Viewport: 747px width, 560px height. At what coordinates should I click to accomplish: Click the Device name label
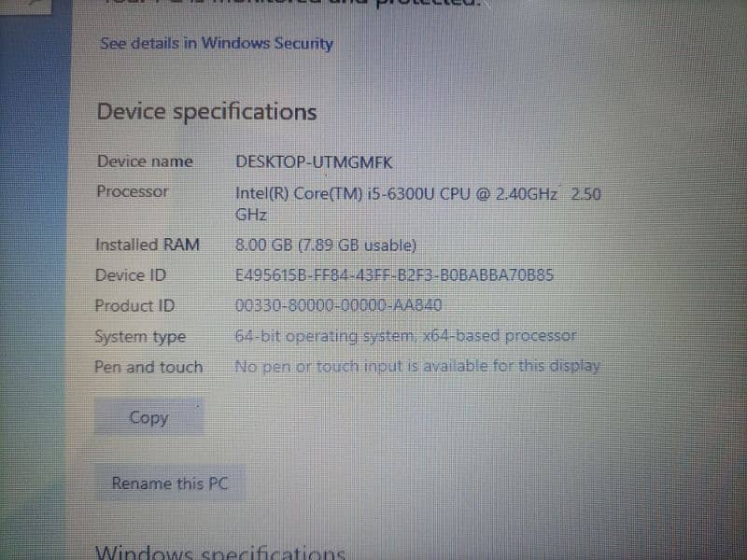click(145, 161)
